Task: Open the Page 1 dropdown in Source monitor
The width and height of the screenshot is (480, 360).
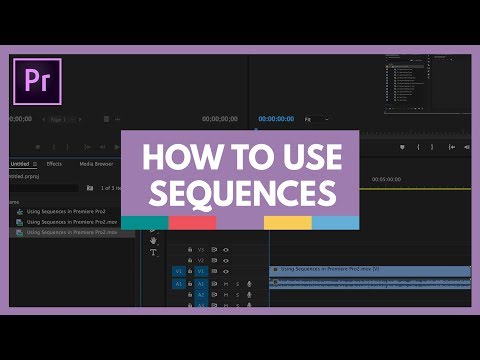Action: click(62, 119)
